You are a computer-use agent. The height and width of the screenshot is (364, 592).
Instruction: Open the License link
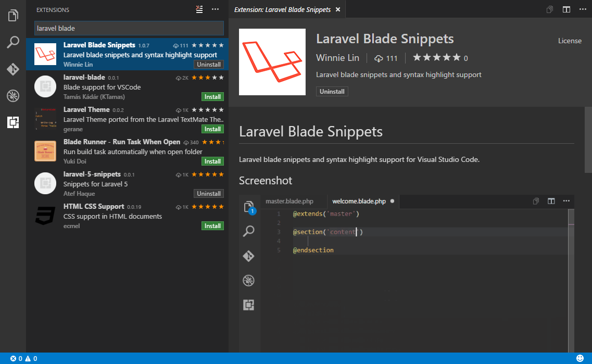(x=570, y=41)
